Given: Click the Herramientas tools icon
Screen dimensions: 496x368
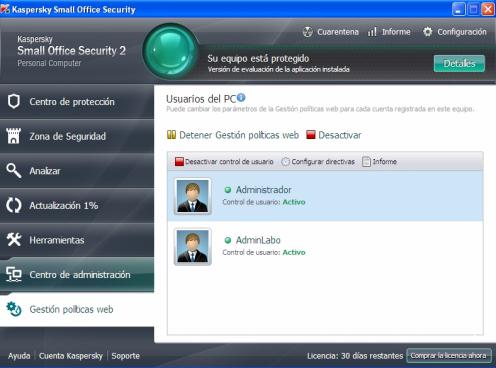Looking at the screenshot, I should coord(14,240).
